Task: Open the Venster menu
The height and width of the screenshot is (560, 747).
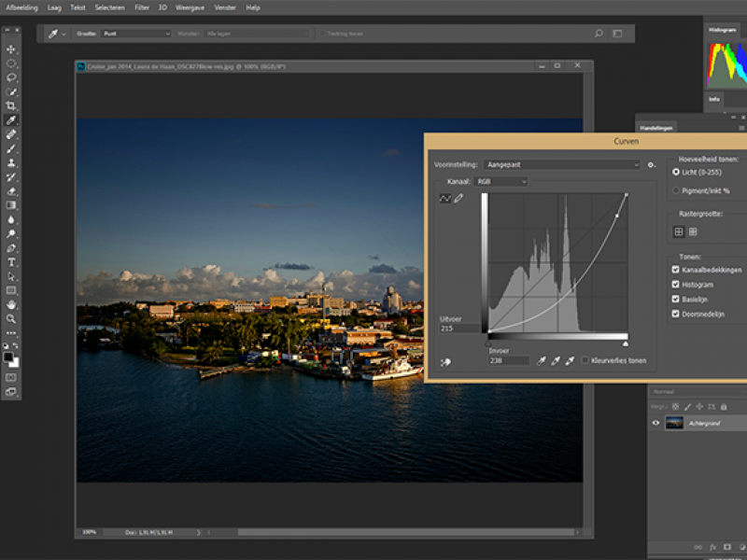Action: pos(225,7)
